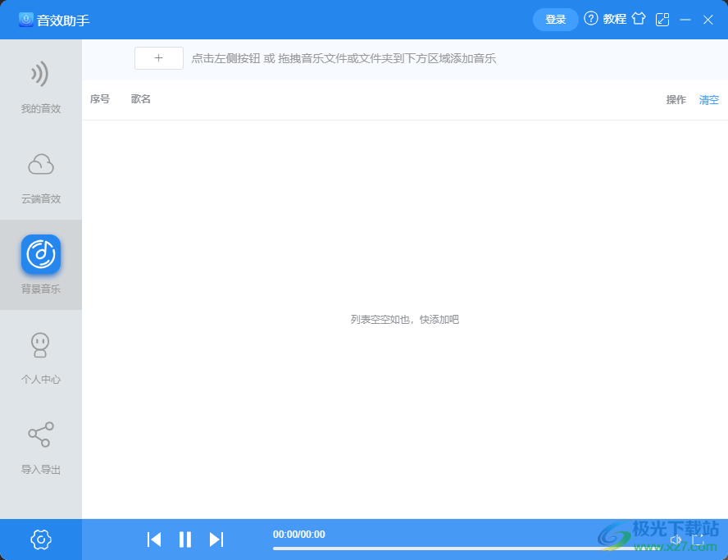Open the 个人中心 (Personal Center) section
Viewport: 728px width, 560px height.
(40, 354)
